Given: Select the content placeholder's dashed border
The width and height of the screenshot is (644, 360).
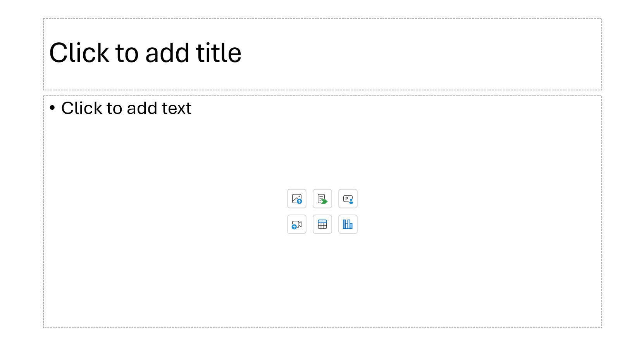Looking at the screenshot, I should (x=322, y=328).
